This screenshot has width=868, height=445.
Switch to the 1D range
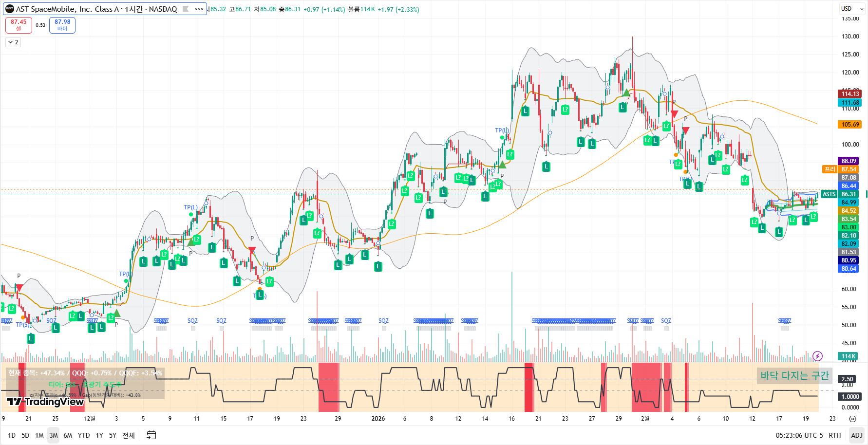[12, 435]
